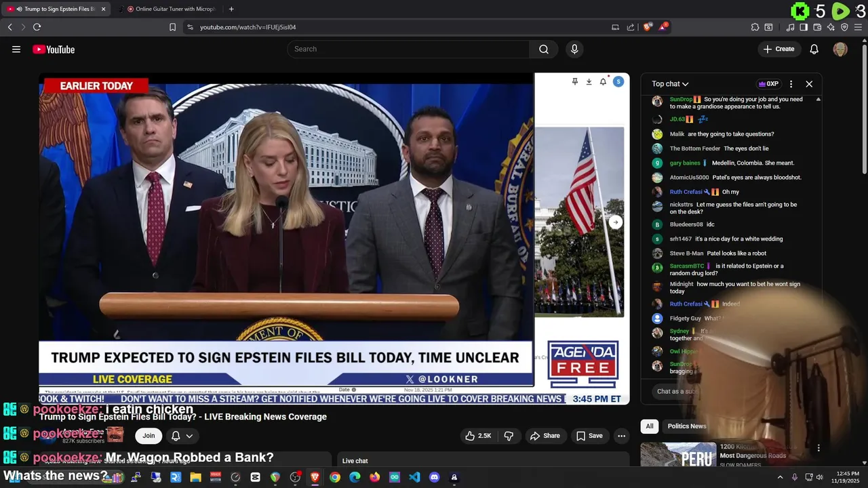
Task: Click chat author SarcasmBTC
Action: [687, 266]
